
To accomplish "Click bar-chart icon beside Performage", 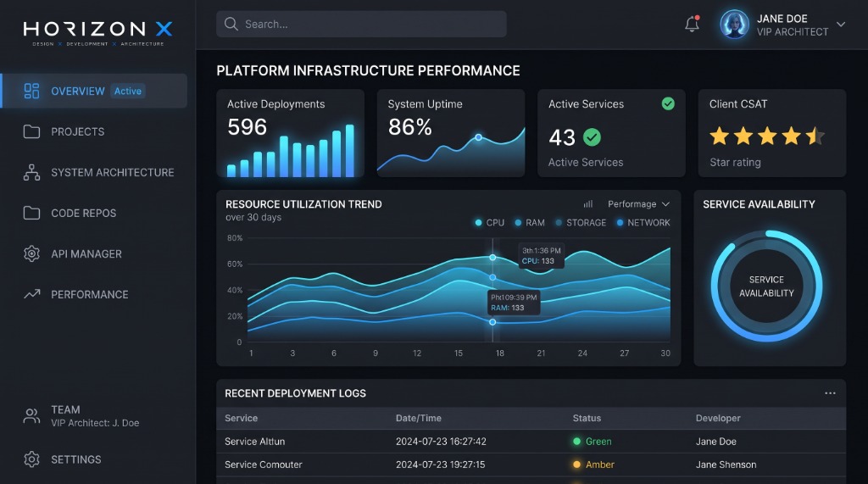I will (588, 203).
